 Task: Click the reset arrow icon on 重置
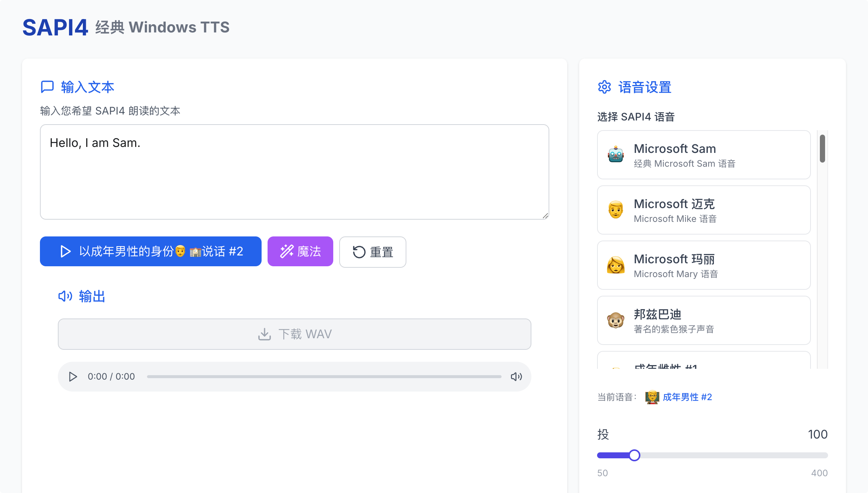[x=359, y=252]
